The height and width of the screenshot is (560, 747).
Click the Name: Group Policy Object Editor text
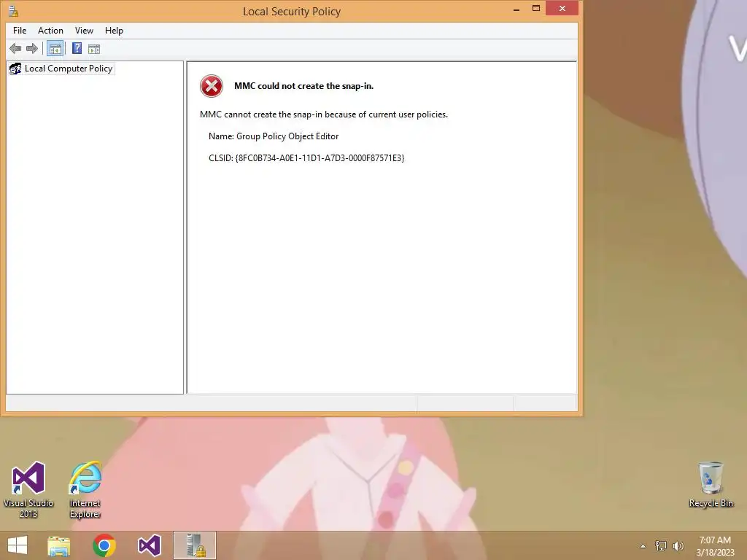[x=274, y=136]
